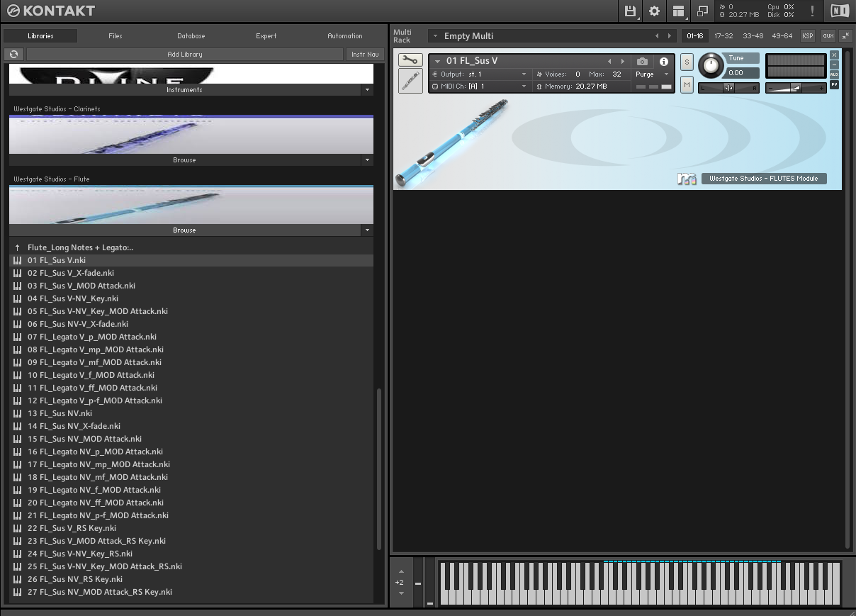Select rack page 49-64
Screen dimensions: 856x616
[782, 36]
